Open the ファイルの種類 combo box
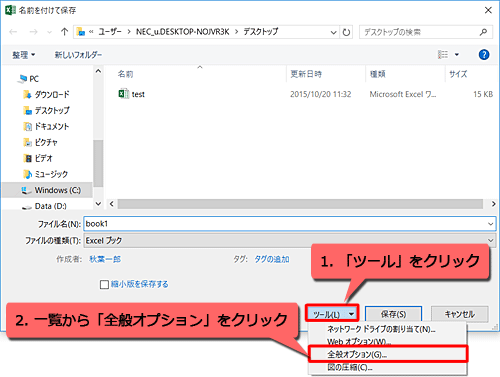Image resolution: width=500 pixels, height=377 pixels. (x=289, y=240)
